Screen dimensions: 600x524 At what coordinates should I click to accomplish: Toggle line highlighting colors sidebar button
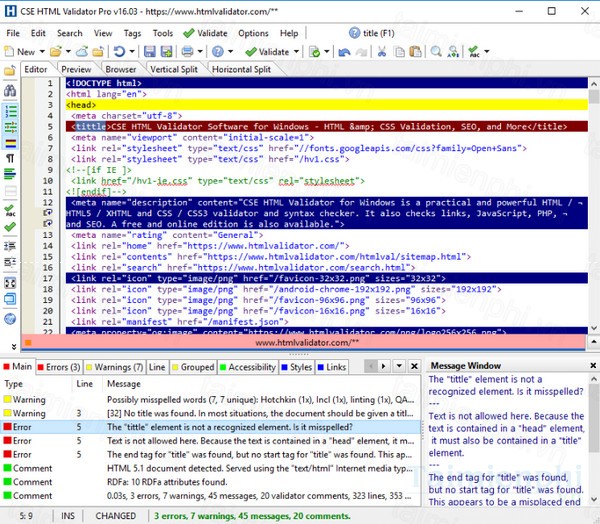10,144
